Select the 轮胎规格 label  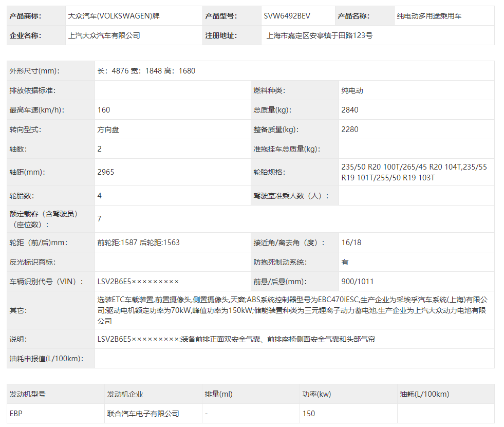(269, 172)
